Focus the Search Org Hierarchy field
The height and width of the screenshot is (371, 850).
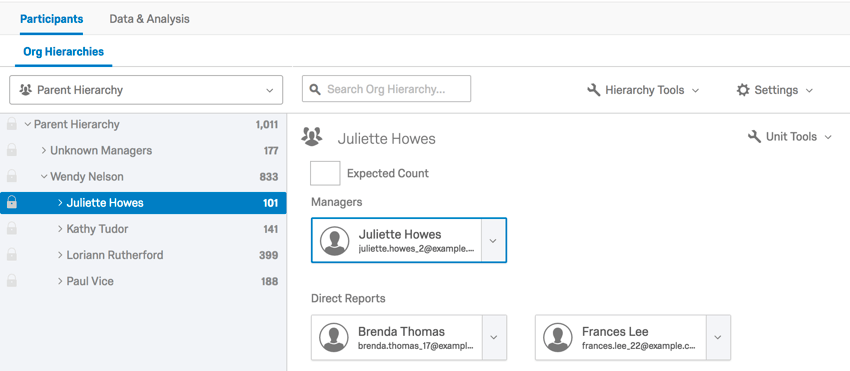click(x=387, y=88)
